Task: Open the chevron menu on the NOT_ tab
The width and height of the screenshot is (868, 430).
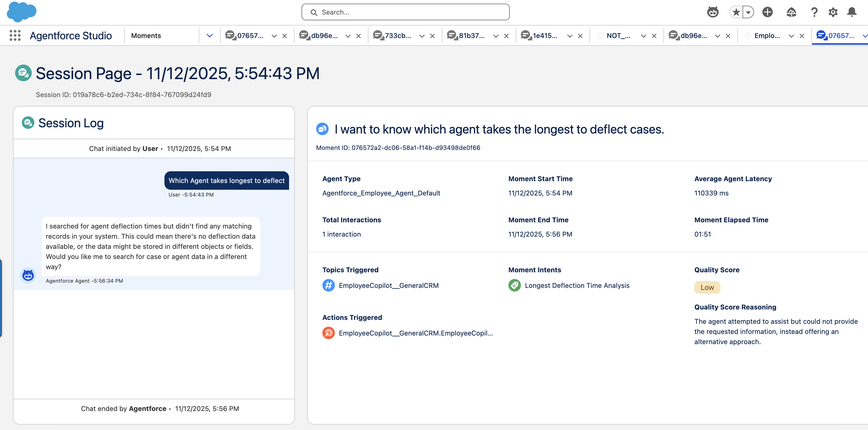Action: 644,36
